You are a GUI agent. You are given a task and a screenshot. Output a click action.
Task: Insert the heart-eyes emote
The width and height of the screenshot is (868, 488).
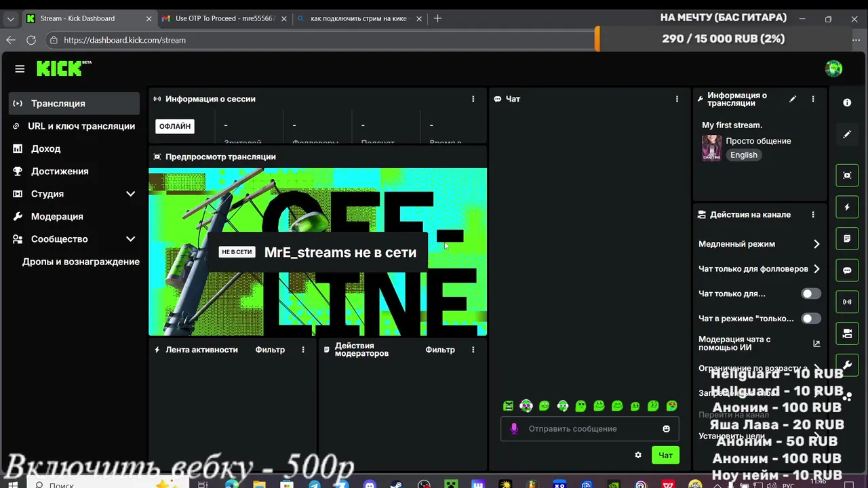(671, 406)
